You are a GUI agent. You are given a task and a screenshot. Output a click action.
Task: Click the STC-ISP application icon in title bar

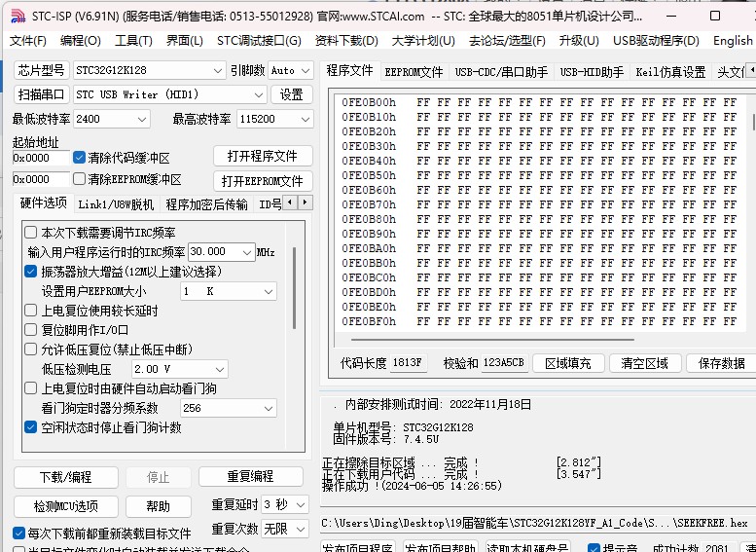(x=18, y=16)
